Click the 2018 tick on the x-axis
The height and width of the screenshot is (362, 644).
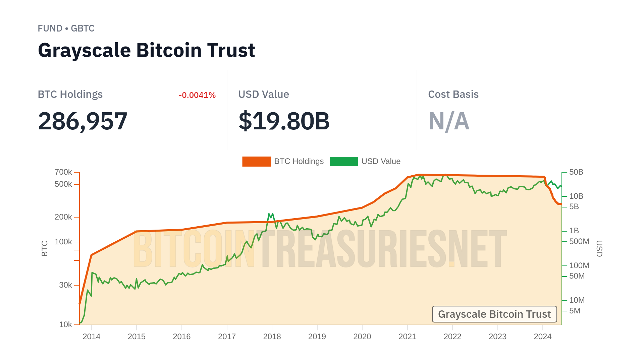point(272,337)
